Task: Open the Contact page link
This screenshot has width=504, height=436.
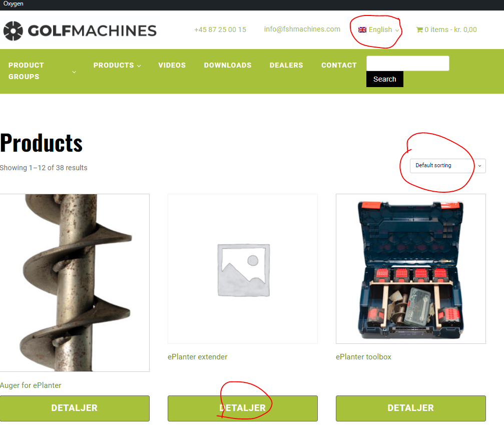Action: pyautogui.click(x=339, y=65)
